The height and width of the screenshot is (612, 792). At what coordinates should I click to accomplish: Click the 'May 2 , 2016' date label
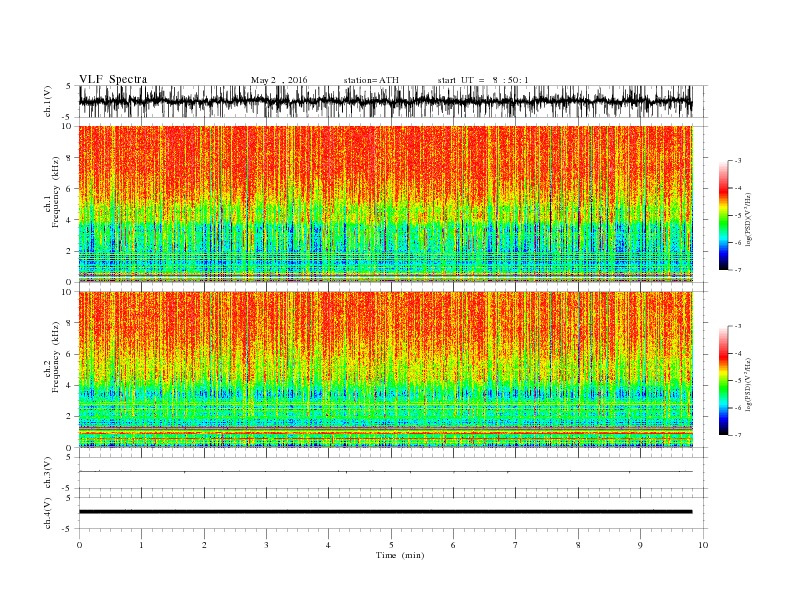(279, 80)
